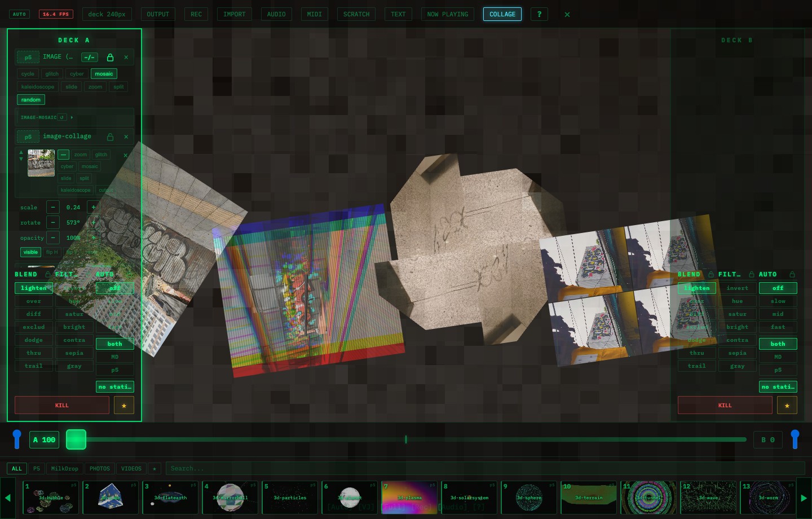Screen dimensions: 812x519
Task: Select Deck A lighten blend mode
Action: point(34,288)
